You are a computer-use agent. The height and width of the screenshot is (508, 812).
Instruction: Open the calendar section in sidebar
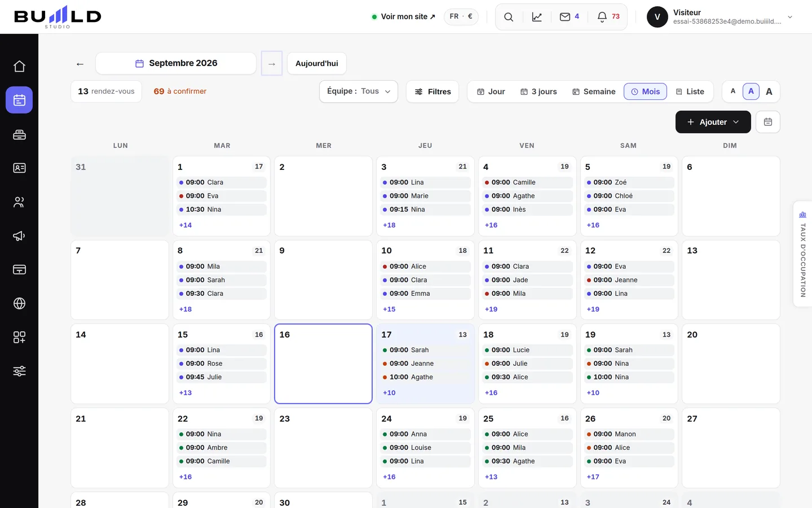[x=19, y=100]
